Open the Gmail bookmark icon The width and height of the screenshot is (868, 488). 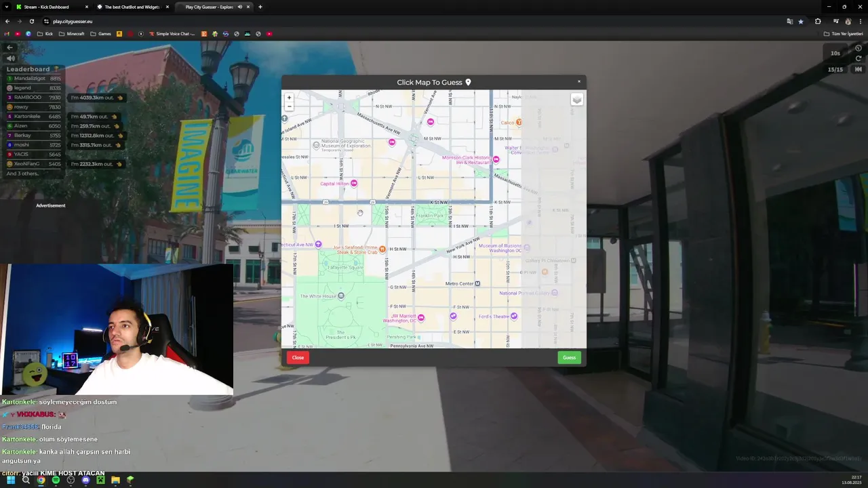(7, 33)
